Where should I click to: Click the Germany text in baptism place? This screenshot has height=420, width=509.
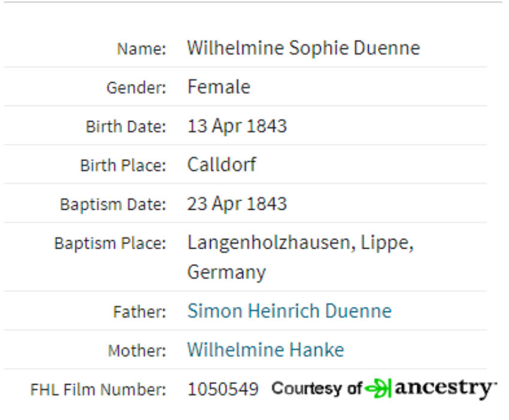[x=226, y=272]
